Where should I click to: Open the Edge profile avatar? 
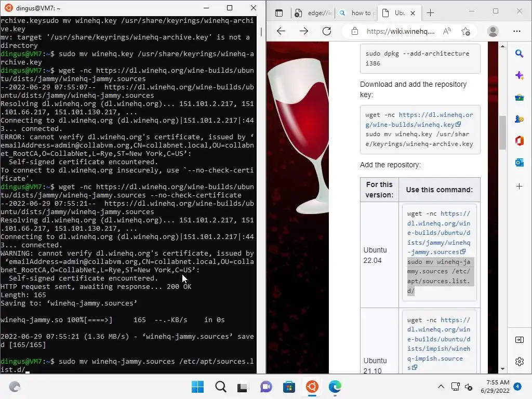[493, 31]
